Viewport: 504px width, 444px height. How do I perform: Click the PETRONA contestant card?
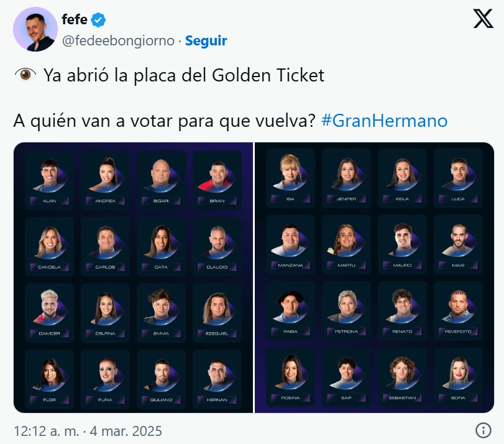tap(347, 309)
